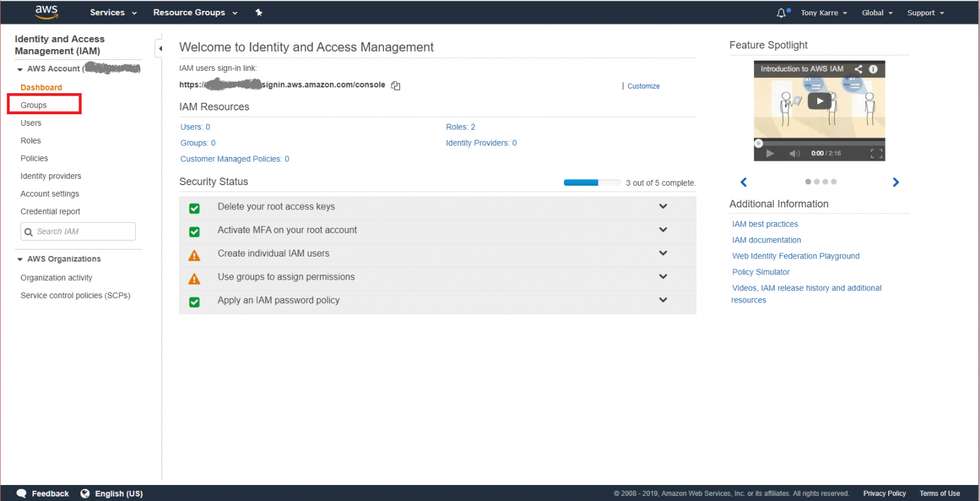Expand the Create individual IAM users row
The width and height of the screenshot is (980, 501).
tap(663, 253)
